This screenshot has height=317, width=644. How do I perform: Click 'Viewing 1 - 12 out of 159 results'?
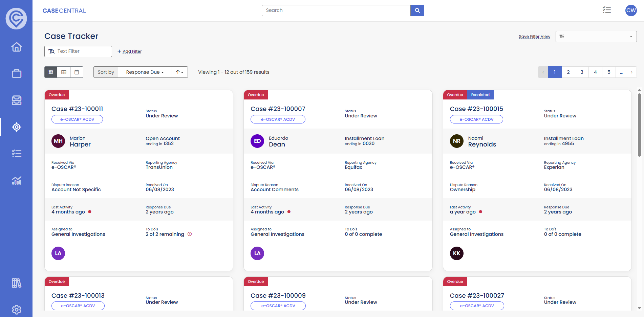point(234,72)
